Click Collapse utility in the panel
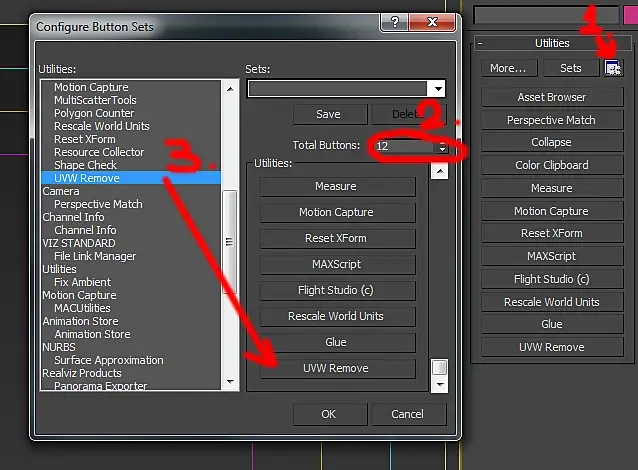Screen dimensions: 638x470 pyautogui.click(x=552, y=142)
